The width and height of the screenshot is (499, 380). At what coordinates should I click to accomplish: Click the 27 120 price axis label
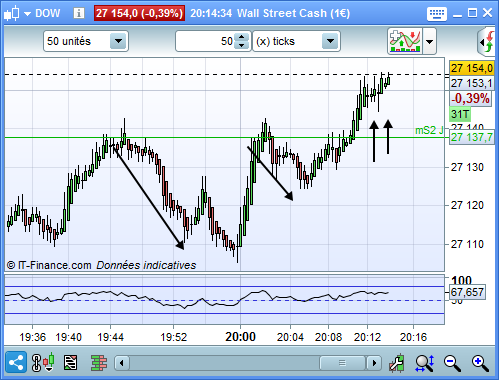pos(467,205)
